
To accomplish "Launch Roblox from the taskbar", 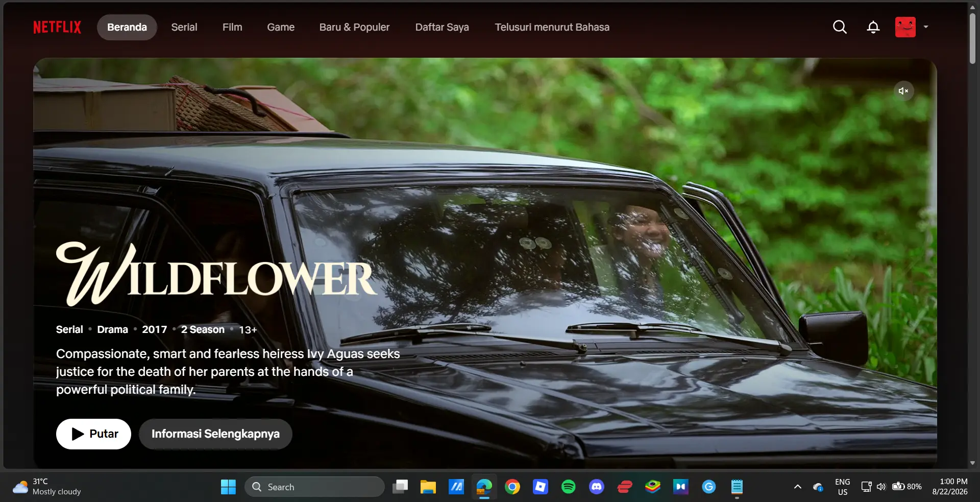I will [x=541, y=487].
